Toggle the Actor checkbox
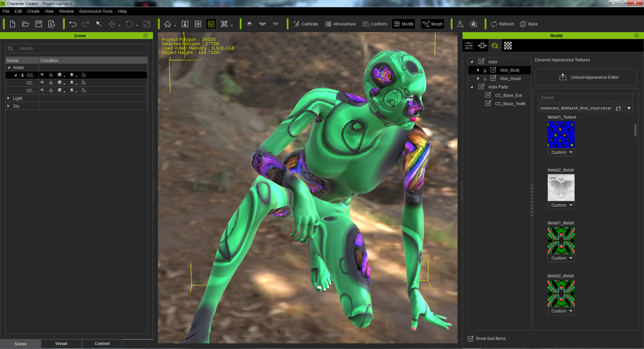 coord(481,62)
